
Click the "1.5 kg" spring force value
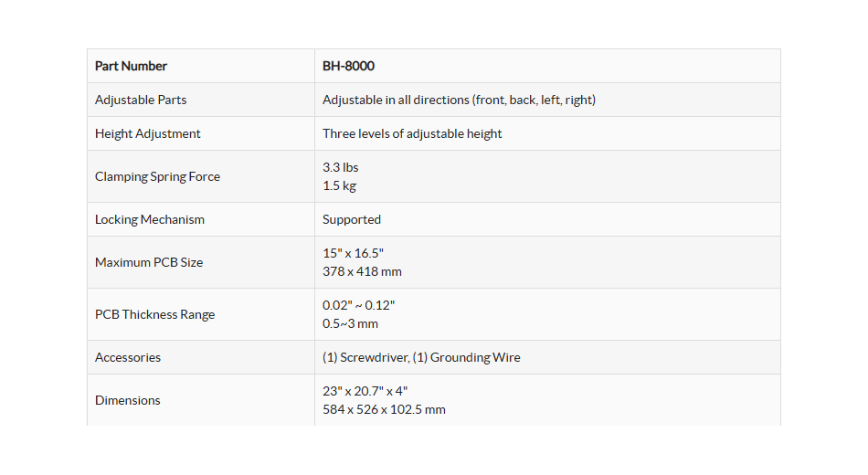pyautogui.click(x=339, y=185)
